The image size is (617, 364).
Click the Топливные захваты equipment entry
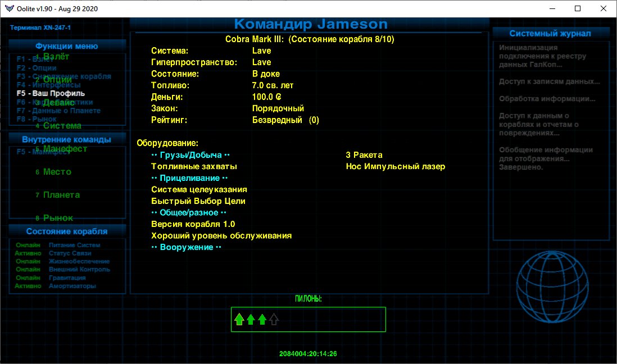pyautogui.click(x=194, y=166)
